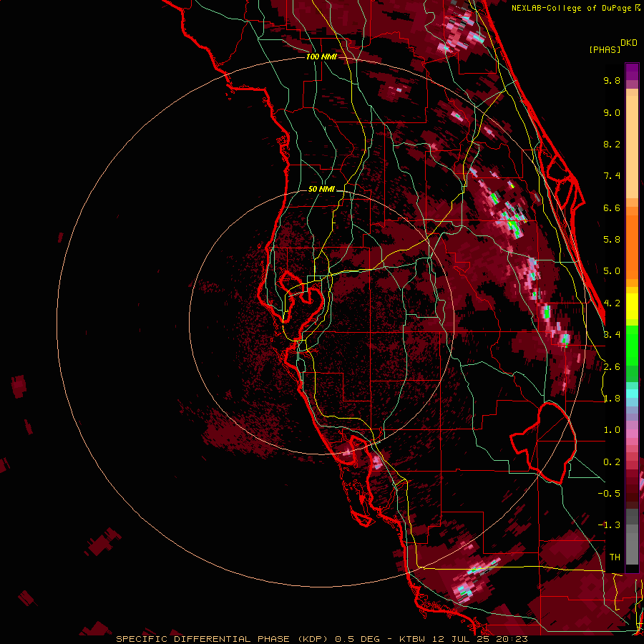This screenshot has height=644, width=644.
Task: Click the 1.8 color scale value
Action: 612,399
